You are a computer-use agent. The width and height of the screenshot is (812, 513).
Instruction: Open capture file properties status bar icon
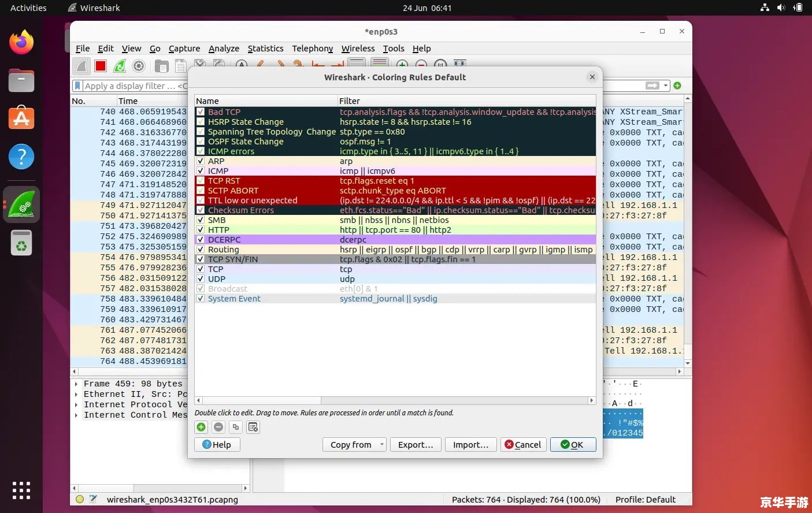point(93,499)
